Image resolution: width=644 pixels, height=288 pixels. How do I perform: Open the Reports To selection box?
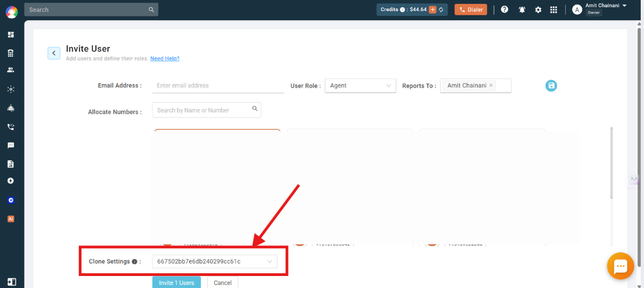pyautogui.click(x=476, y=85)
